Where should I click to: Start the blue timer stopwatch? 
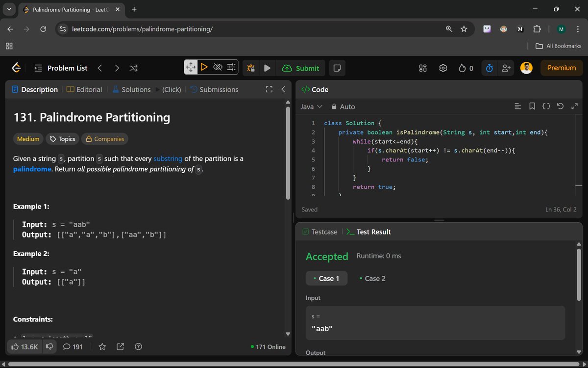489,68
